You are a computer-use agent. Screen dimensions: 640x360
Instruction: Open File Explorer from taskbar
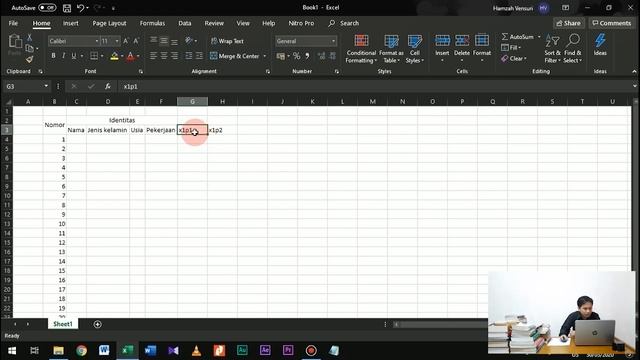58,350
